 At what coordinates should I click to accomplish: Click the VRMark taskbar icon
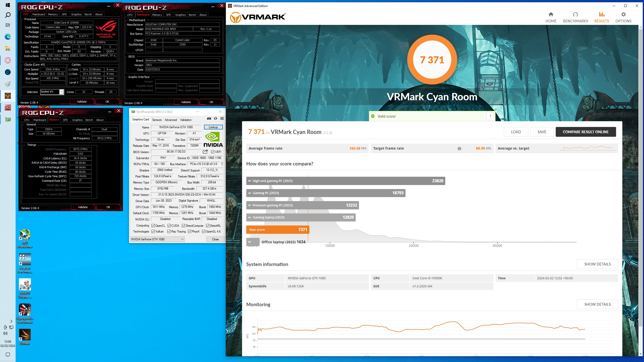click(8, 96)
